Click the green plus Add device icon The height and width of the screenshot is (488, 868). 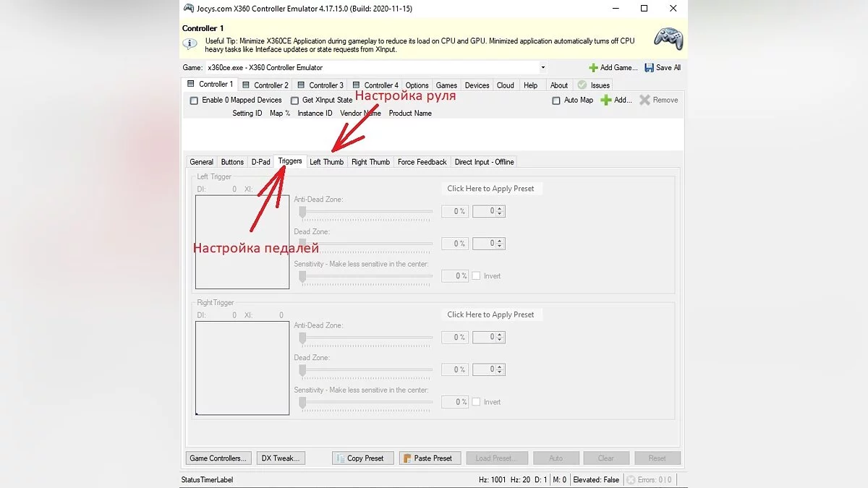click(606, 100)
